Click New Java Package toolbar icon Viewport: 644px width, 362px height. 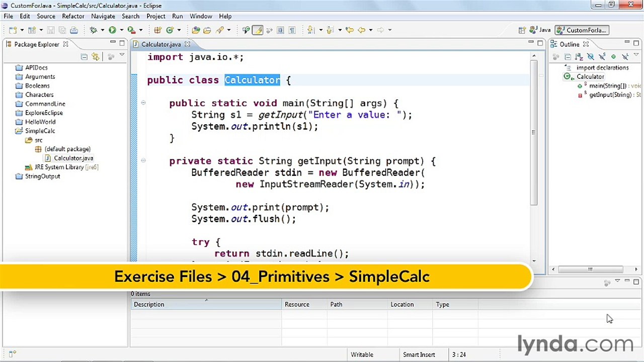[157, 30]
